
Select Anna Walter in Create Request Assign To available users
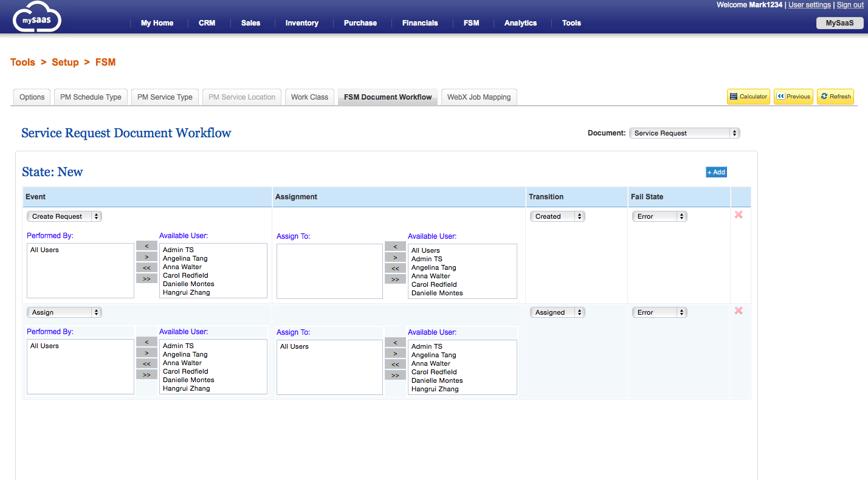pyautogui.click(x=431, y=276)
